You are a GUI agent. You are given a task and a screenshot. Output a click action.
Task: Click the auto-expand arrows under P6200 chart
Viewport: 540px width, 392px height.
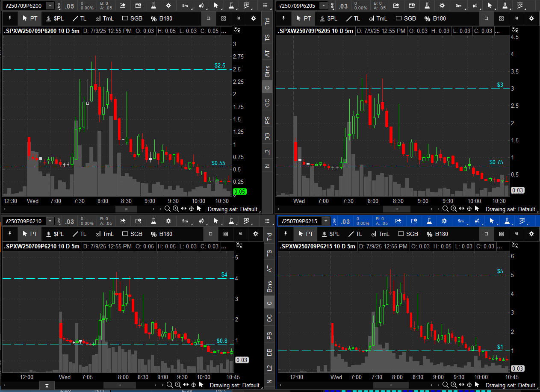[183, 209]
